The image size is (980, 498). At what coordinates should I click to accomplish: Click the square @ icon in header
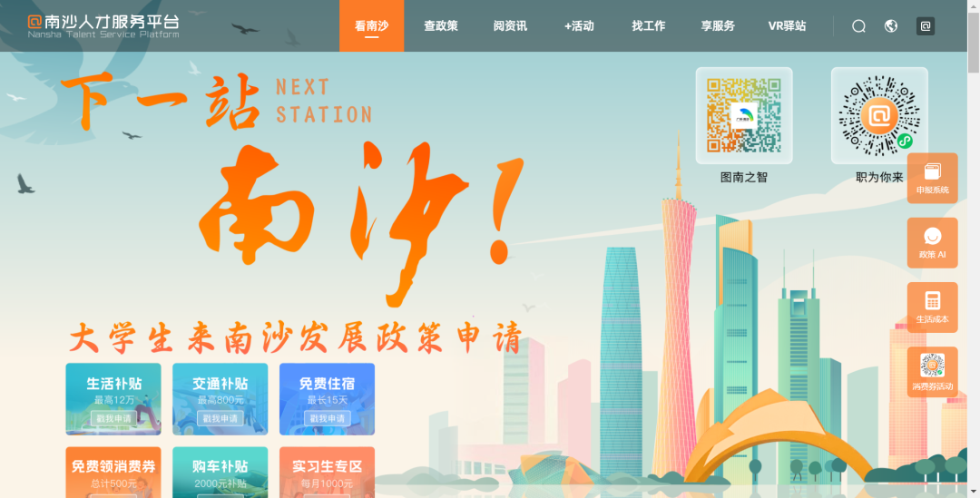tap(926, 25)
